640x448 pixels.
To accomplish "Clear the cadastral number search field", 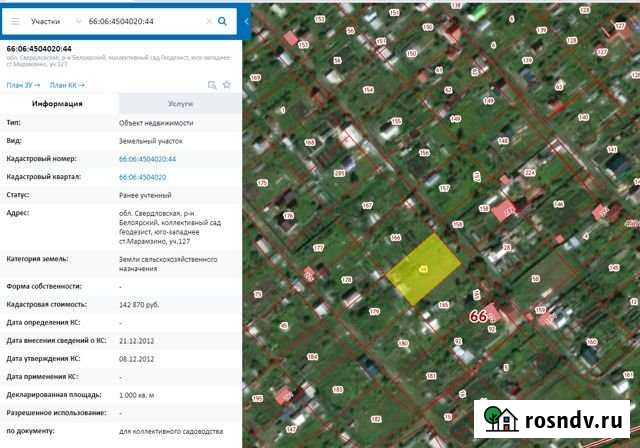I will click(208, 20).
